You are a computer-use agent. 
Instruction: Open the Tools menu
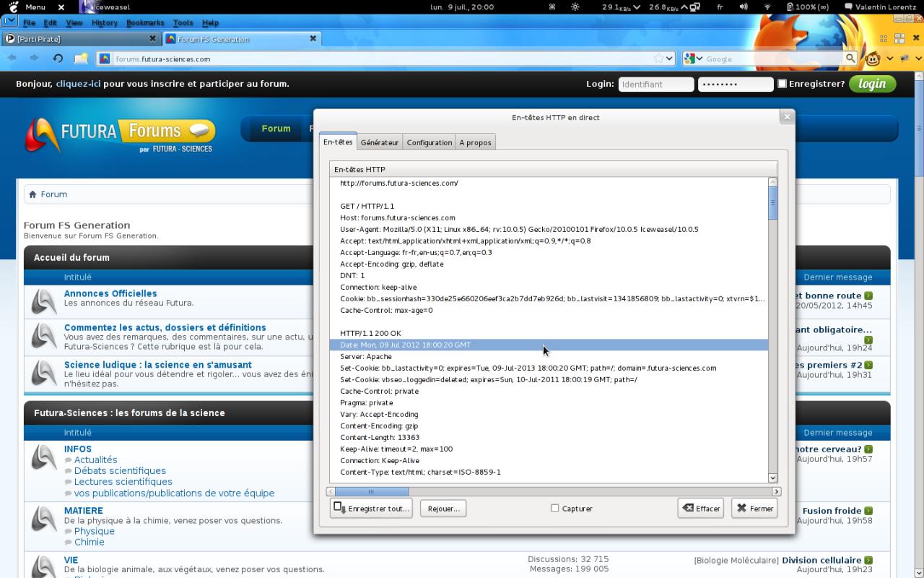point(183,23)
